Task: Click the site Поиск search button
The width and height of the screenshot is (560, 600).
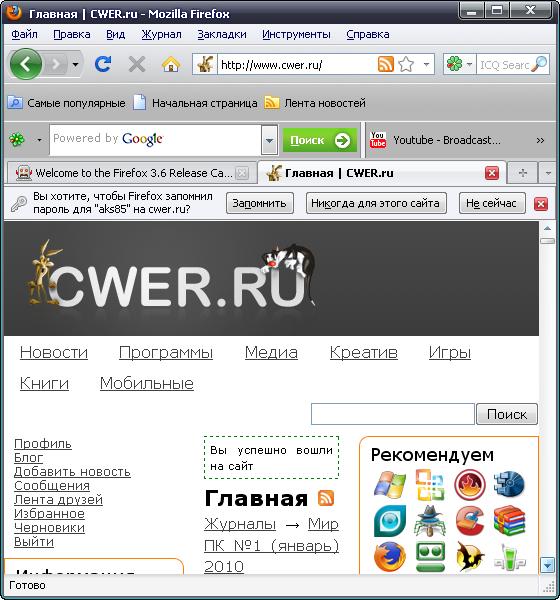Action: 507,414
